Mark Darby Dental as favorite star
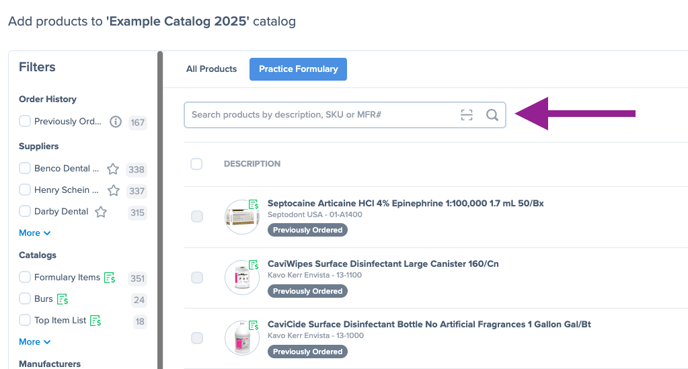Screen dimensions: 688x369 click(x=101, y=212)
